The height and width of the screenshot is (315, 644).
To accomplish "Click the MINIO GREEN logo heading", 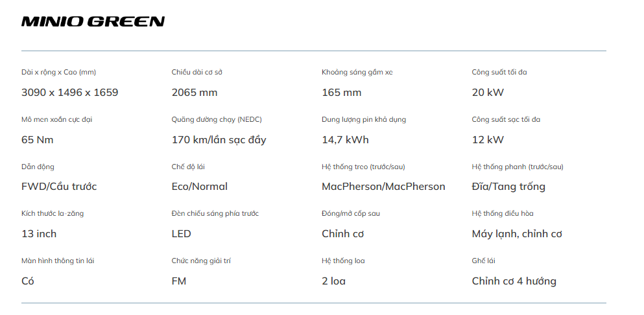I will [93, 22].
